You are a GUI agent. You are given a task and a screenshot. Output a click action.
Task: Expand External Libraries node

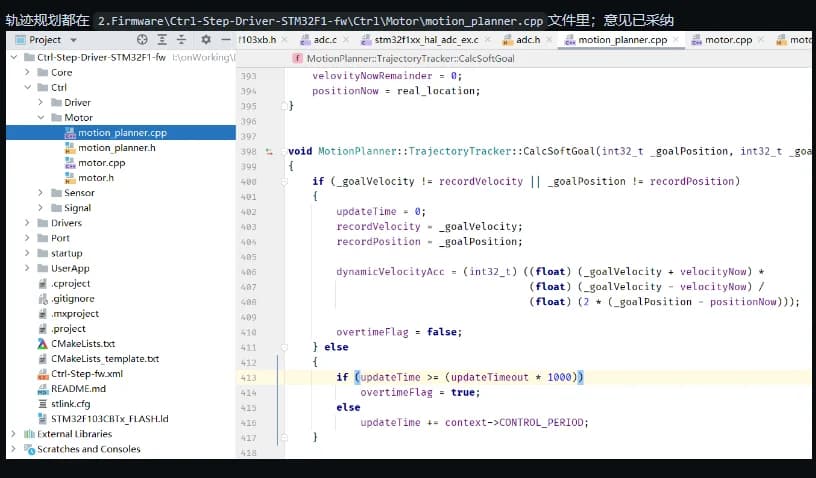coord(14,433)
